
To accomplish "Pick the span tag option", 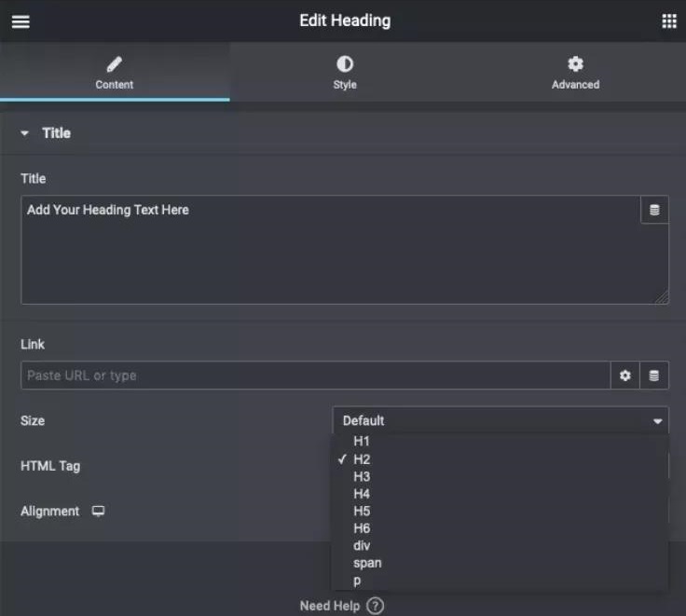I will tap(367, 563).
